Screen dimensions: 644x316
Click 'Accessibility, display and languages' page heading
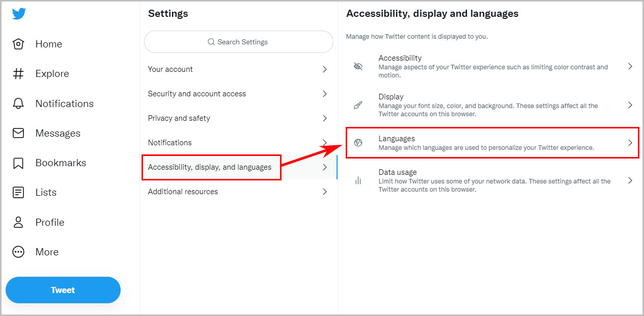tap(432, 14)
